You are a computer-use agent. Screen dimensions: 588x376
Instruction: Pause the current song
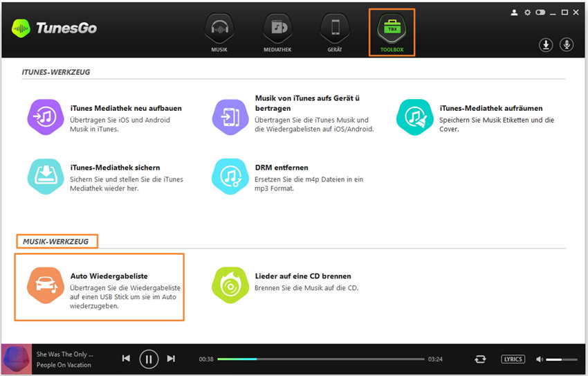pos(149,359)
